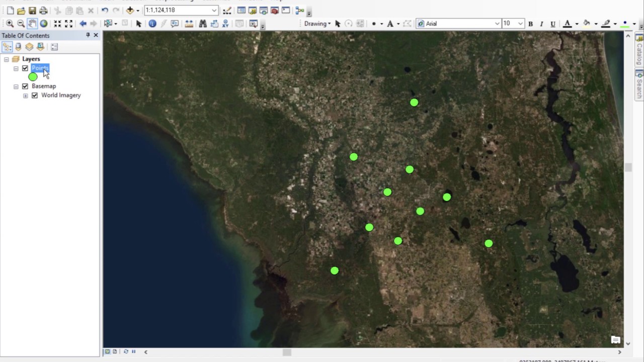Viewport: 644px width, 362px height.
Task: Switch to Data View button
Action: point(107,352)
